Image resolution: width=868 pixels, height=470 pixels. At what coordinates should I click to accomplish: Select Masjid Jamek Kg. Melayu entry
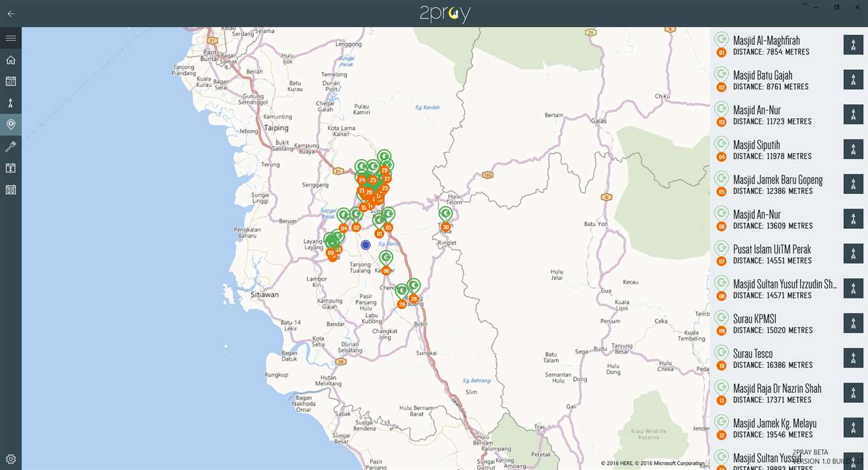(788, 428)
